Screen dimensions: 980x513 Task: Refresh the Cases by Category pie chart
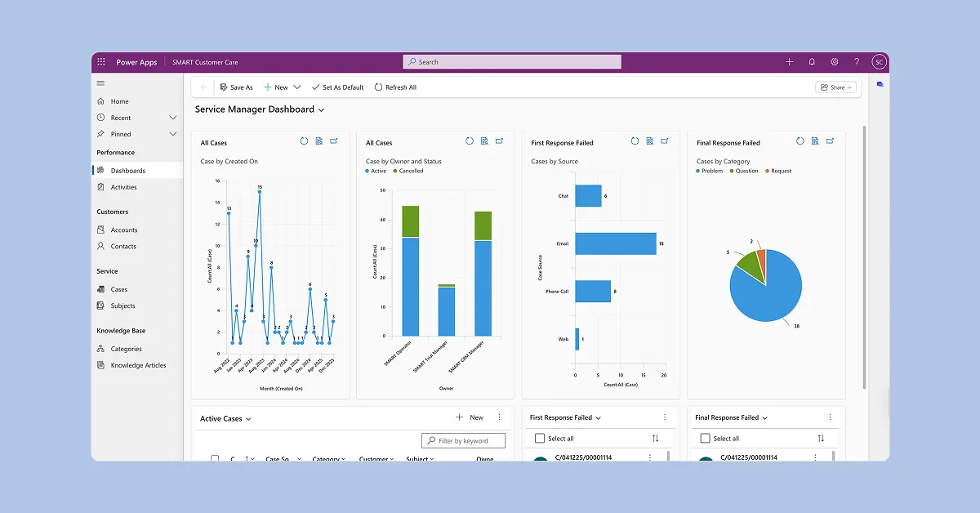click(800, 141)
